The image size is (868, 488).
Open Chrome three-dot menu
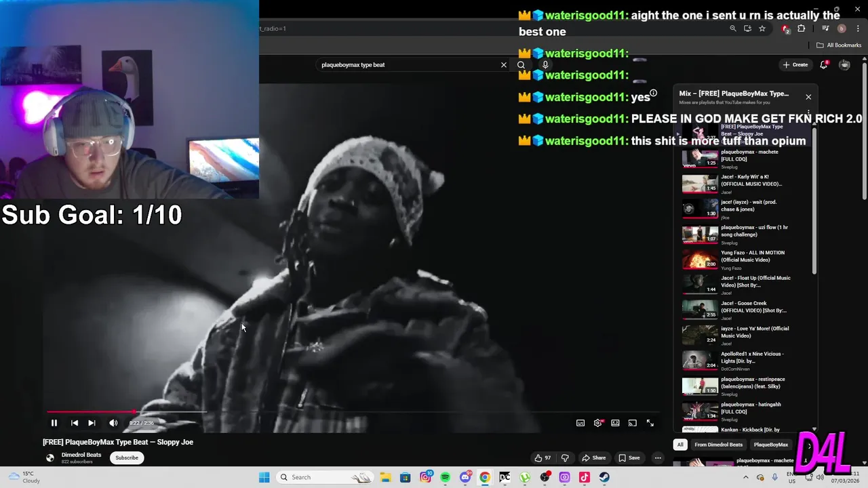pos(856,28)
